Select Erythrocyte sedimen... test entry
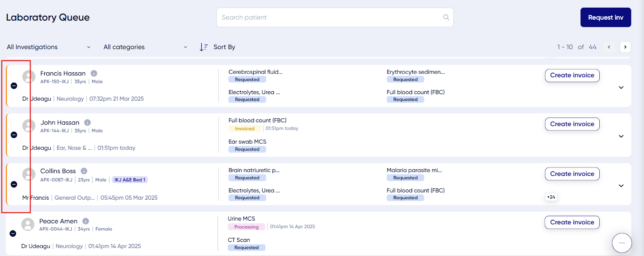The height and width of the screenshot is (256, 644). tap(416, 72)
